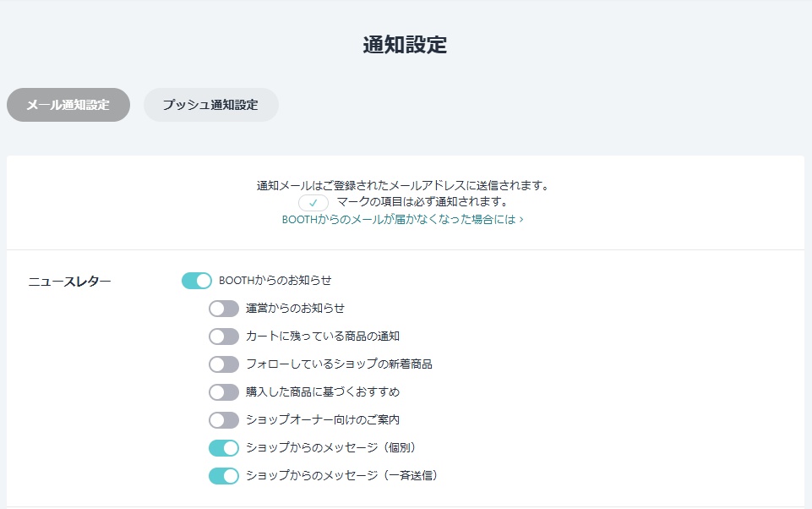Image resolution: width=812 pixels, height=509 pixels.
Task: Click the email notice description text
Action: (x=406, y=185)
